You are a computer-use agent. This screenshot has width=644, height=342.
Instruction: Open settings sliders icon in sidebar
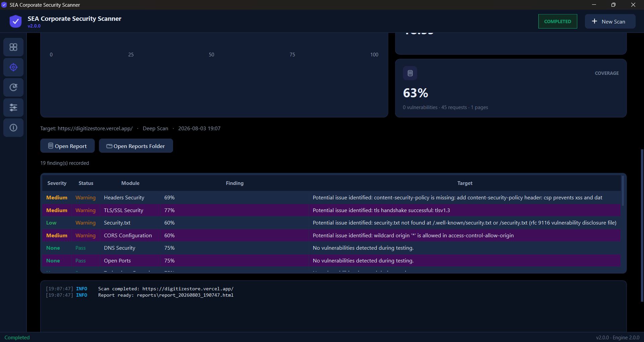pyautogui.click(x=13, y=107)
